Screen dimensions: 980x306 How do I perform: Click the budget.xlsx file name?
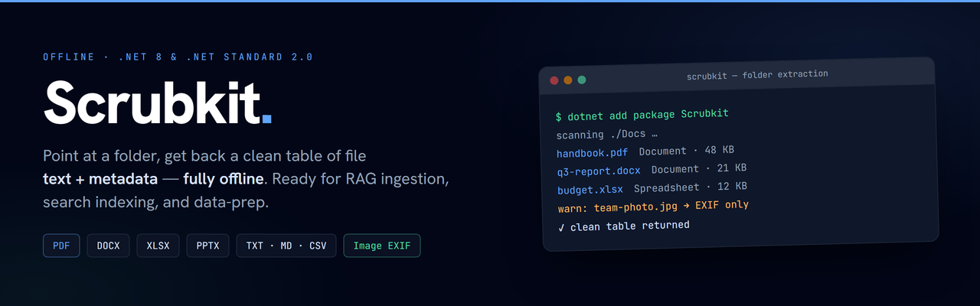(590, 189)
